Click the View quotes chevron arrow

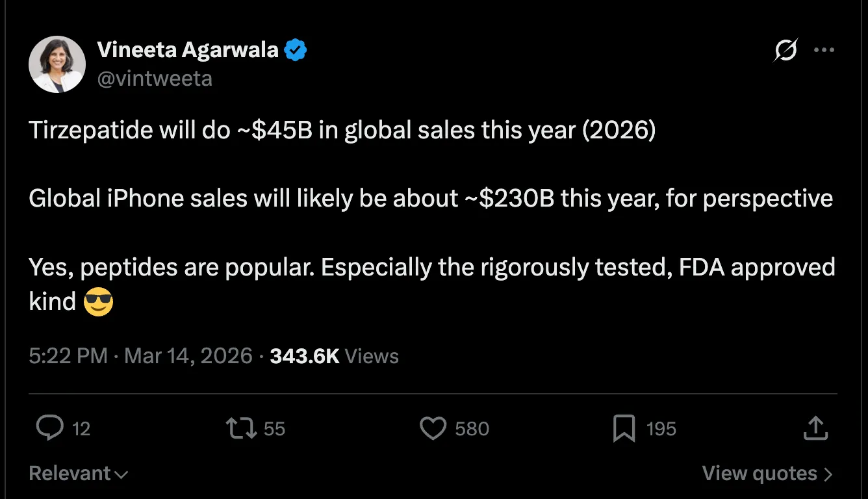point(828,474)
